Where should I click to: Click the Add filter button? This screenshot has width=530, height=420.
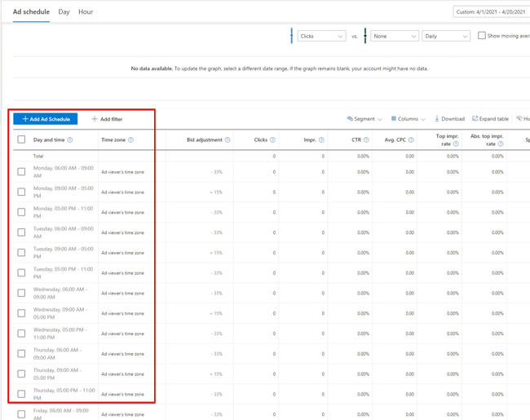tap(107, 119)
